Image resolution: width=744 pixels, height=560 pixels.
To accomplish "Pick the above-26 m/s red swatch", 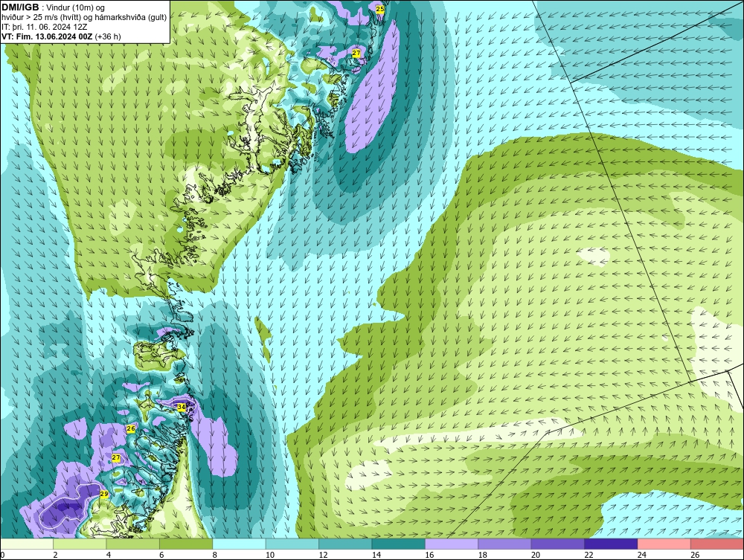I will click(717, 544).
